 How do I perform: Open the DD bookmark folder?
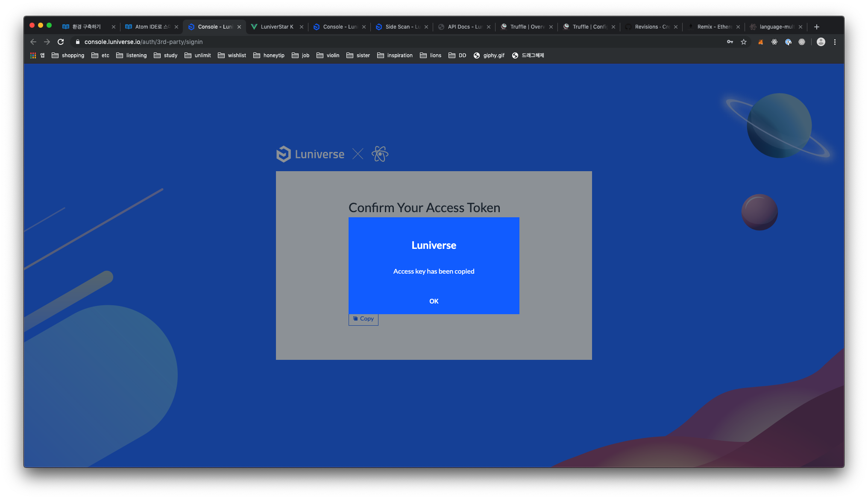pyautogui.click(x=457, y=55)
